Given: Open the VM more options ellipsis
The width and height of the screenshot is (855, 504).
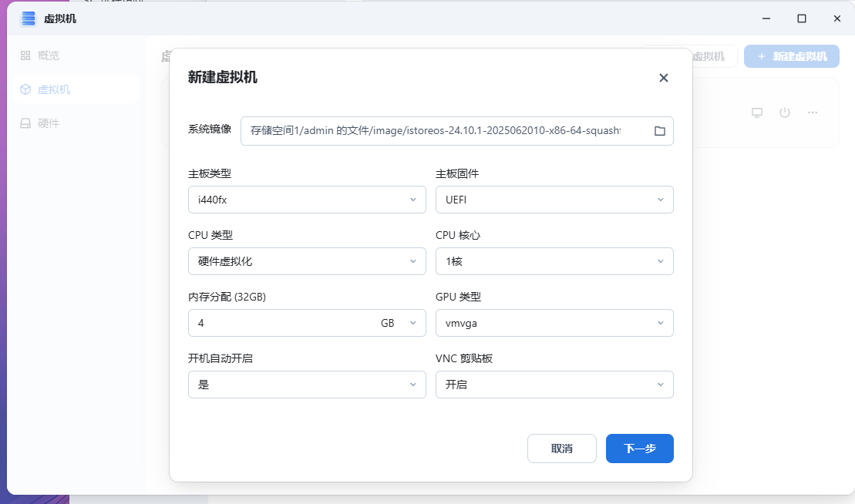Looking at the screenshot, I should coord(813,113).
